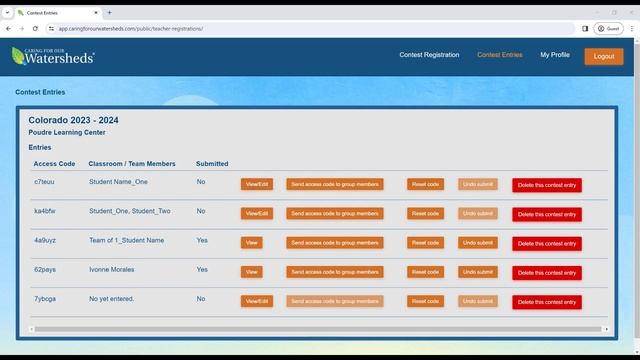Screen dimensions: 640x360
Task: Delete contest entry 62pays
Action: point(547,273)
